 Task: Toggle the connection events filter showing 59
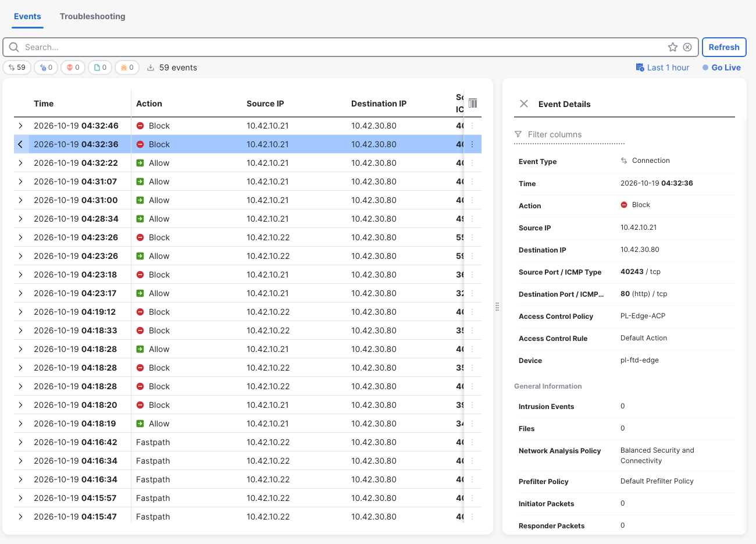pyautogui.click(x=17, y=67)
